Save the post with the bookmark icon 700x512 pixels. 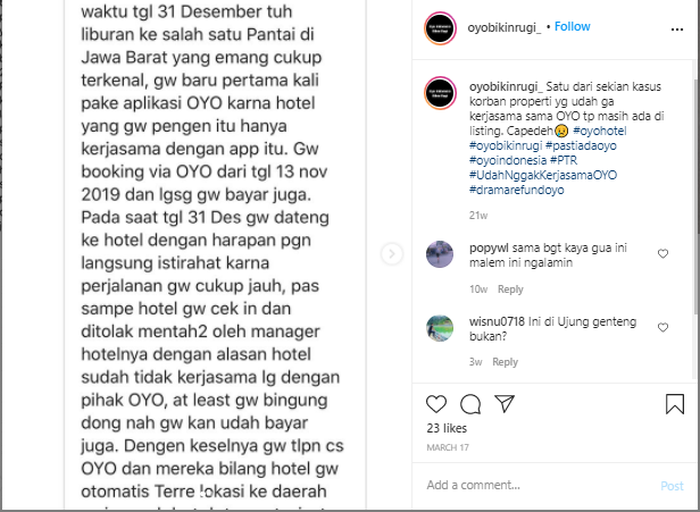click(x=675, y=404)
